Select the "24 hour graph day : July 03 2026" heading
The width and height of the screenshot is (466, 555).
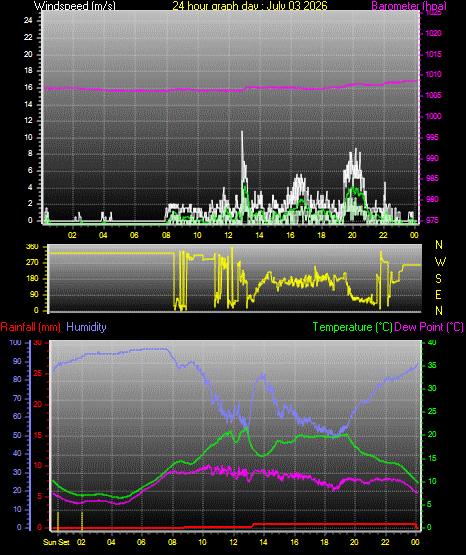[x=250, y=6]
